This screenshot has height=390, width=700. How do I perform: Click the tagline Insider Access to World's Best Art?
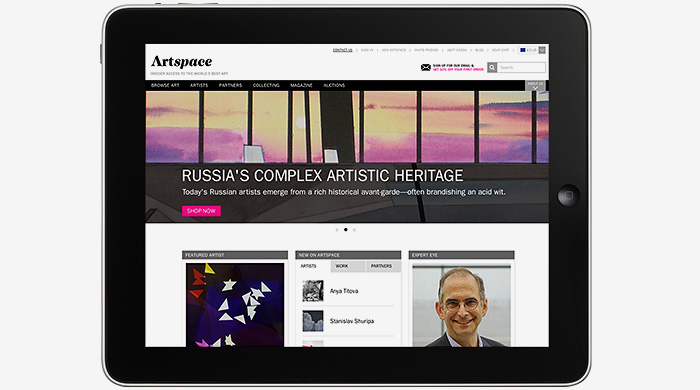coord(189,74)
